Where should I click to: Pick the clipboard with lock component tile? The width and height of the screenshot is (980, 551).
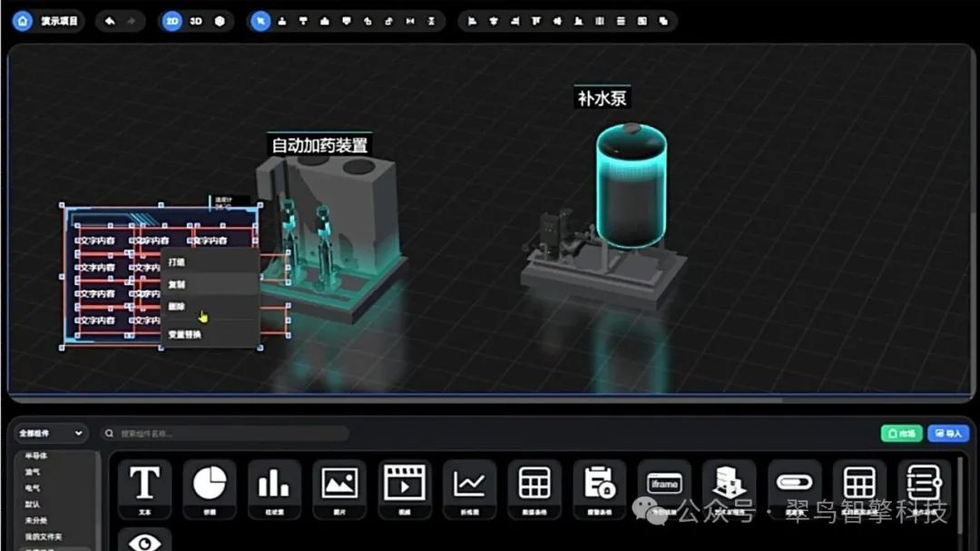[600, 489]
